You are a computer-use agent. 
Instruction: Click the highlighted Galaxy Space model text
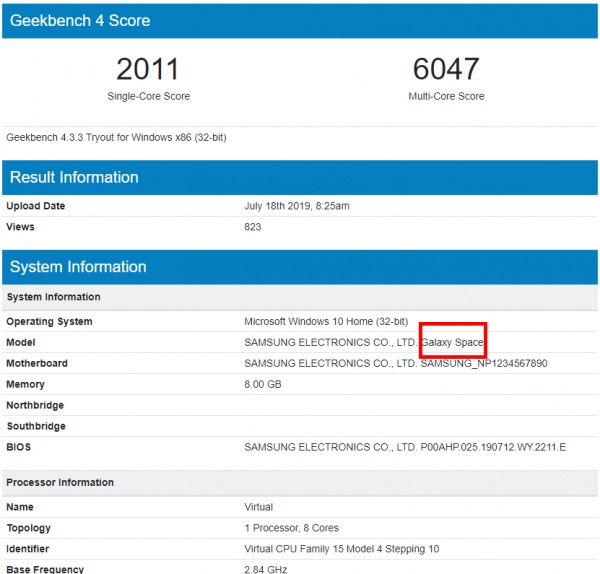[452, 342]
